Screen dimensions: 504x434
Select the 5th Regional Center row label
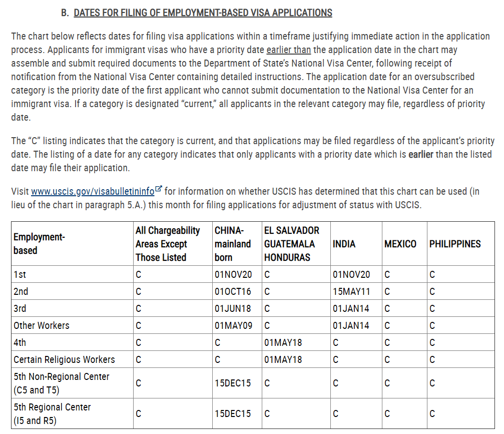52,413
